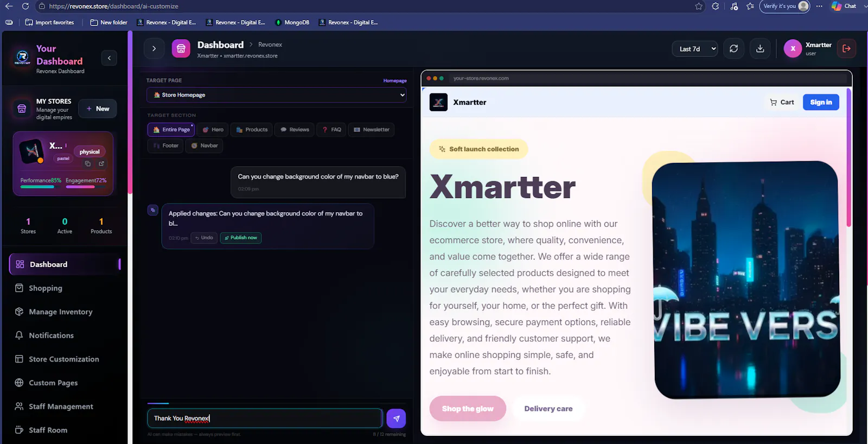Screen dimensions: 868x444
Task: Open the Store Homepage target page dropdown
Action: (x=277, y=95)
